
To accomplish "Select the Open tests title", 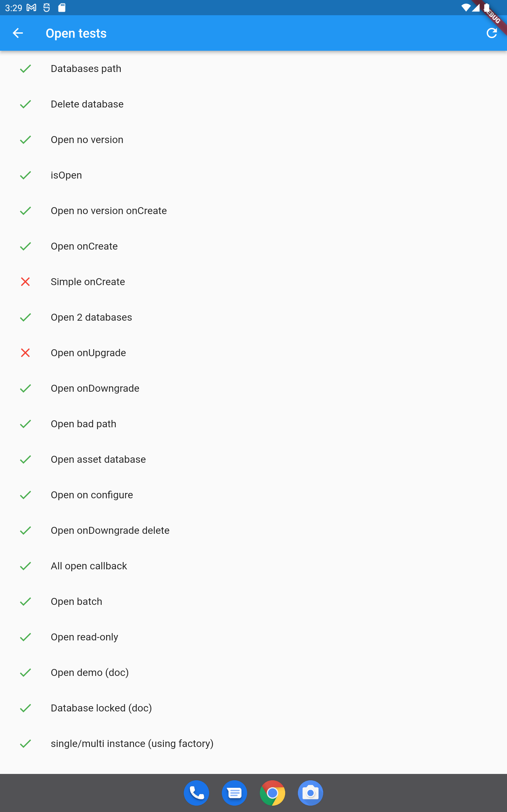I will coord(76,33).
